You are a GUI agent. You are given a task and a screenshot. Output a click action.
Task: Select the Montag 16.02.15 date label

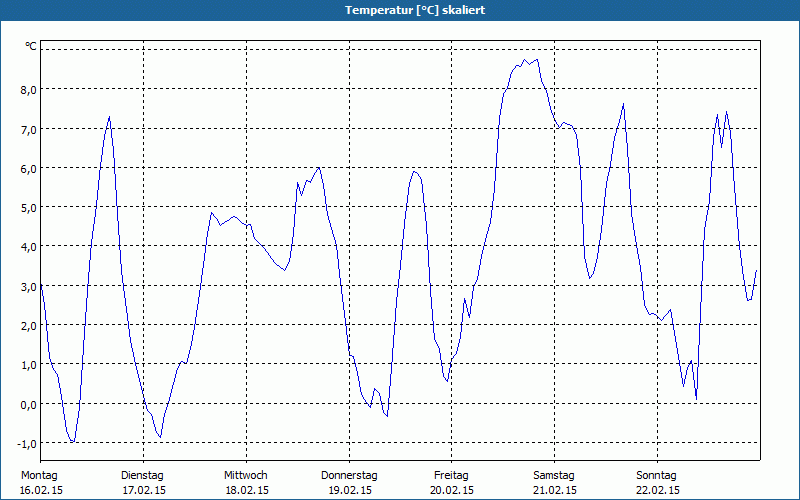41,483
